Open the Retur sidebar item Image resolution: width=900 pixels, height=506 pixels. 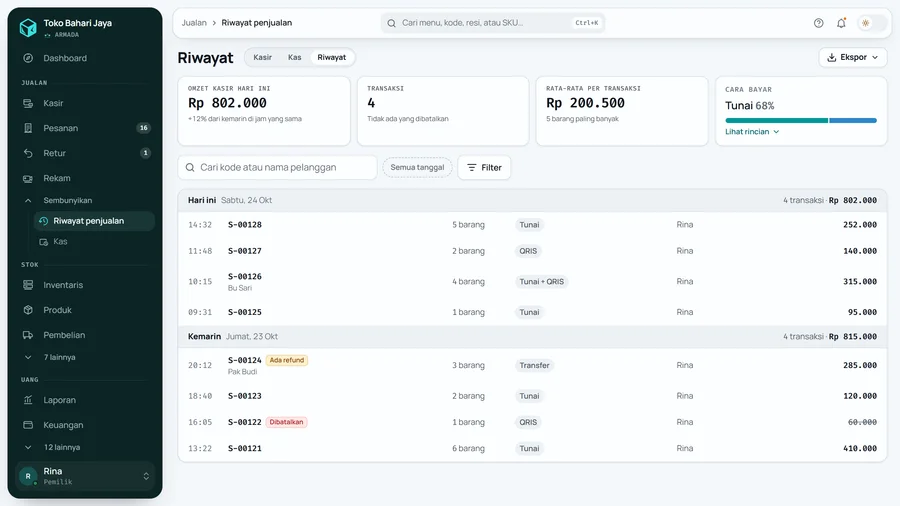coord(85,153)
